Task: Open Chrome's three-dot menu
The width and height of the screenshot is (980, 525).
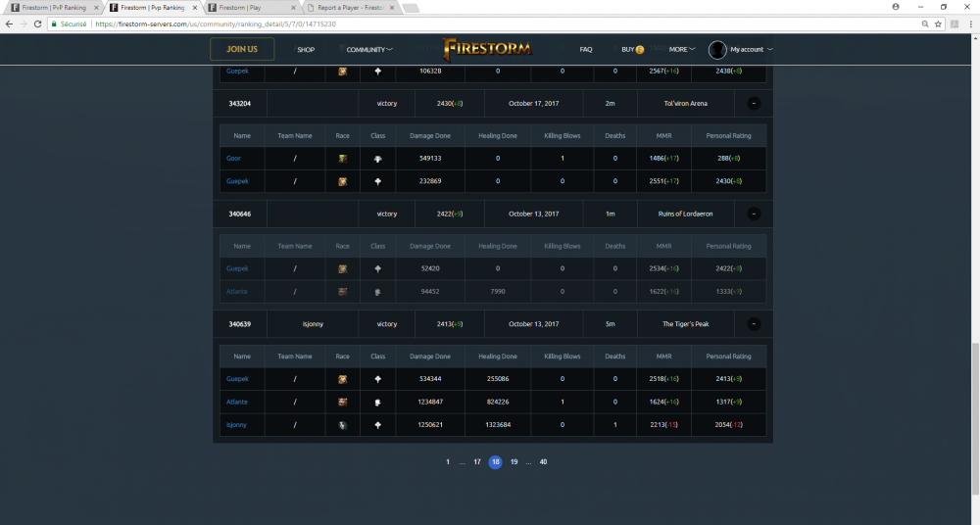Action: pos(970,24)
